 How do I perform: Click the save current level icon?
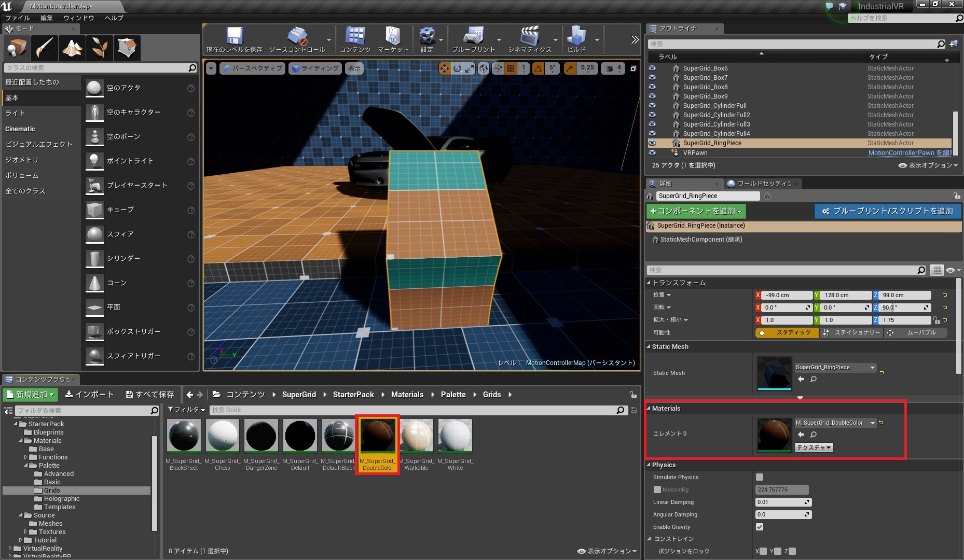pyautogui.click(x=234, y=36)
